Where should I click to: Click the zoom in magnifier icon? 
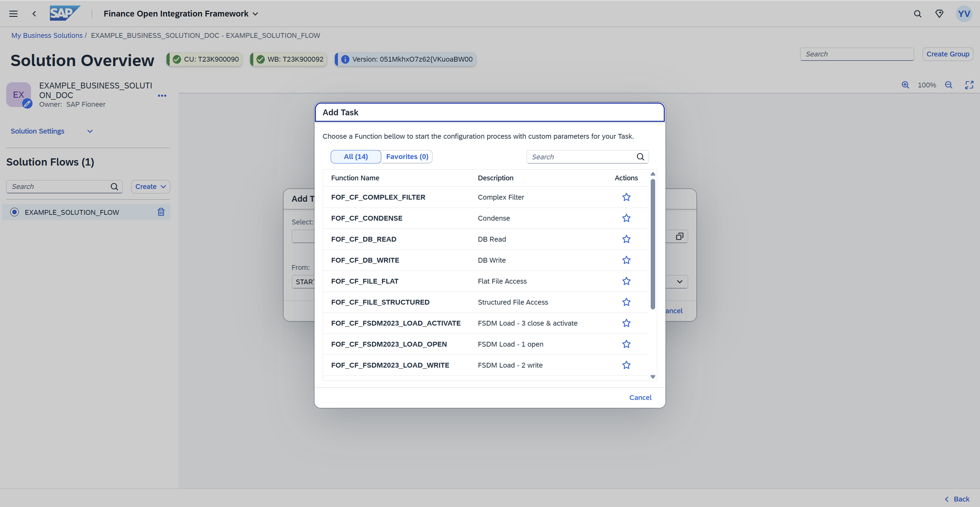pos(905,85)
